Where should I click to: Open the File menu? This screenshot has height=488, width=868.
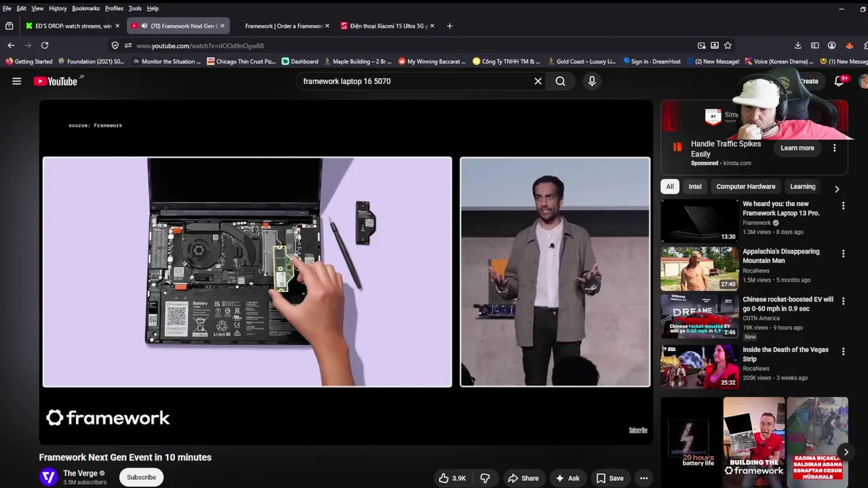(7, 8)
